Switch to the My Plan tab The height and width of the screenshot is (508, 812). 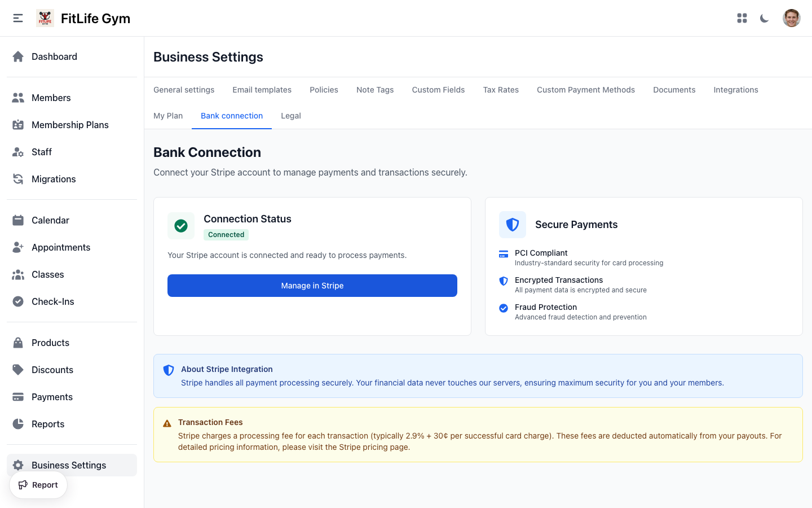point(168,116)
